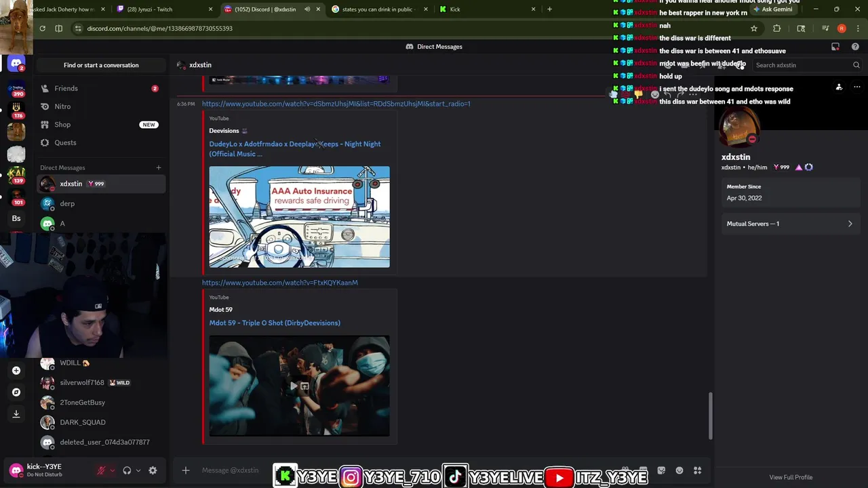Open the Mdot 59 Triple O Shot title link

tap(275, 323)
